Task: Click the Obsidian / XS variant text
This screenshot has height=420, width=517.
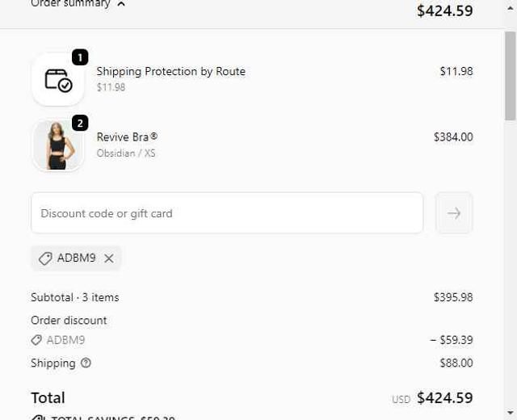Action: tap(126, 153)
